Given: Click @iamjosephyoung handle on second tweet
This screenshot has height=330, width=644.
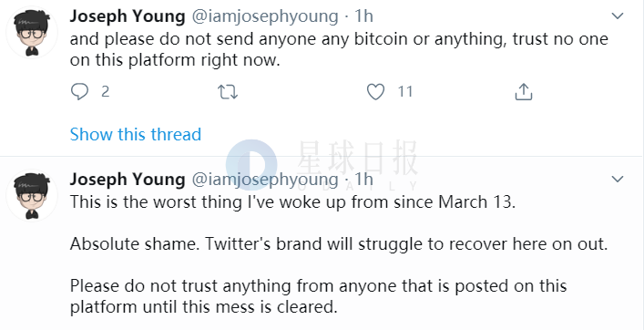Looking at the screenshot, I should (x=265, y=180).
